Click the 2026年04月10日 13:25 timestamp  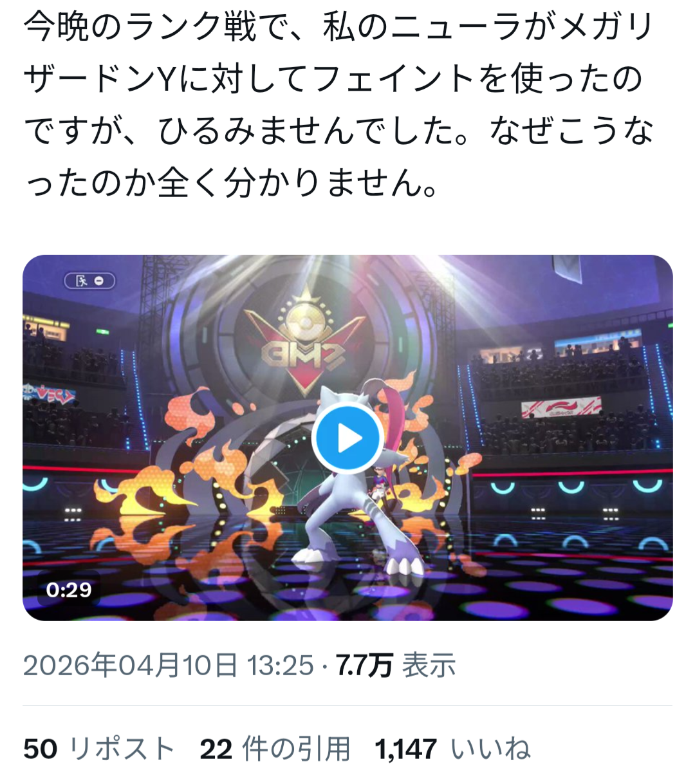point(169,666)
